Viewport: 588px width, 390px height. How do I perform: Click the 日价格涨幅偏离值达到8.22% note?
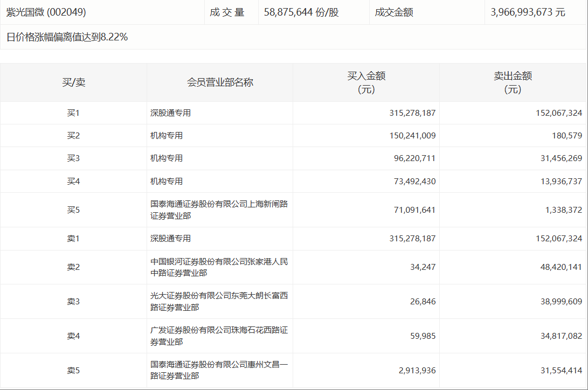(x=67, y=37)
